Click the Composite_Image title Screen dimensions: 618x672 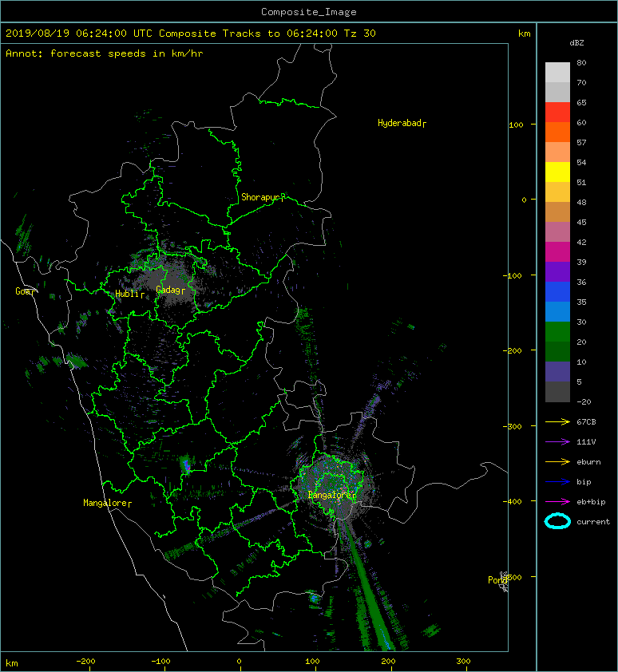[x=309, y=12]
